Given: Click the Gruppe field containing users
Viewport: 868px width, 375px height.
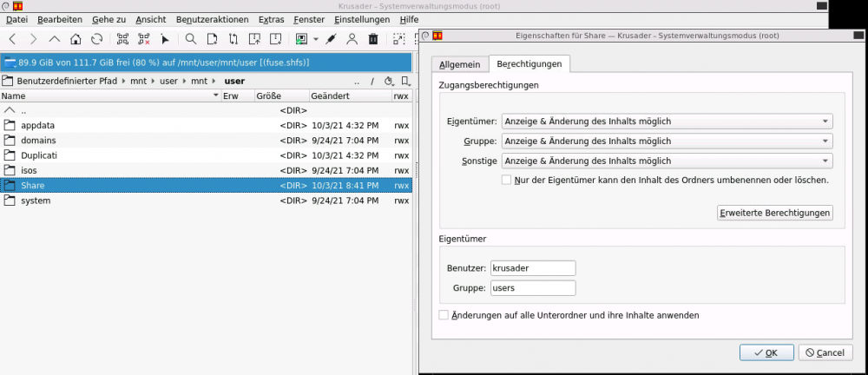Looking at the screenshot, I should click(x=533, y=288).
